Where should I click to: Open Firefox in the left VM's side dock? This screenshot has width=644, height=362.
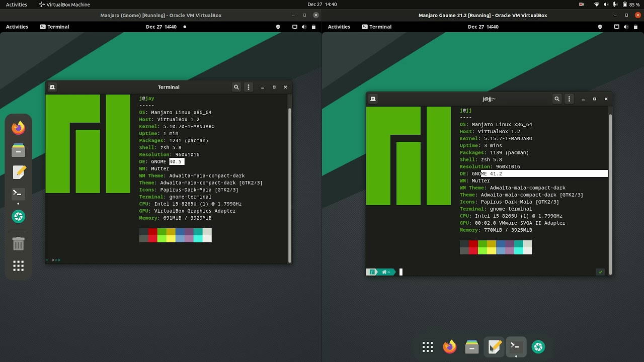18,128
